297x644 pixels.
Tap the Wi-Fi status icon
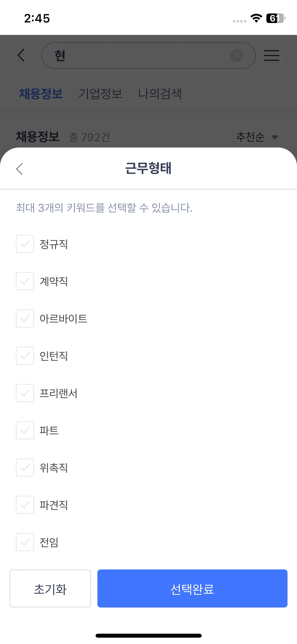[256, 18]
